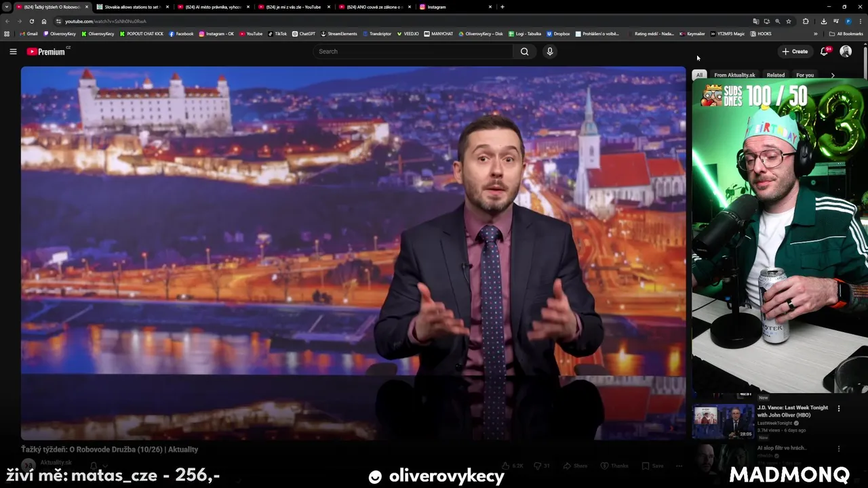Click the main video player

(353, 253)
